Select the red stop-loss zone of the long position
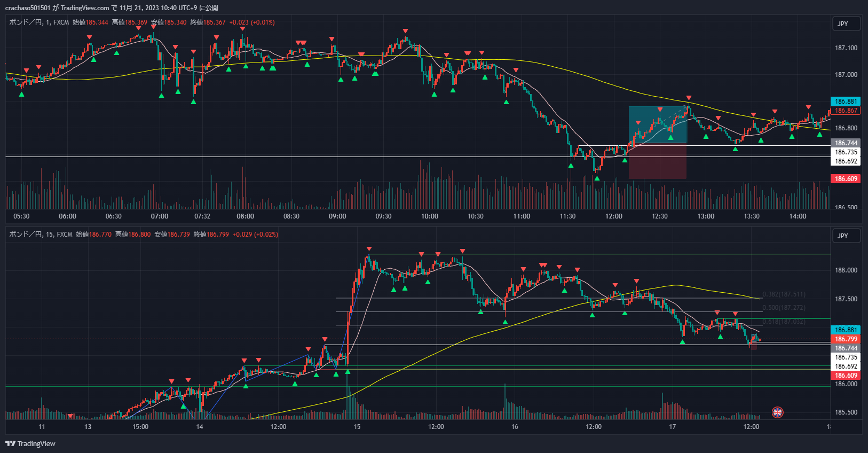The height and width of the screenshot is (453, 868). (658, 161)
